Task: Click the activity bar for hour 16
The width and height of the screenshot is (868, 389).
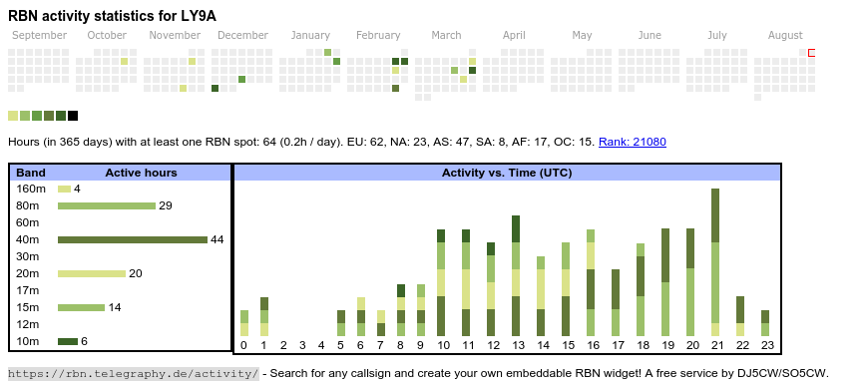Action: (591, 282)
